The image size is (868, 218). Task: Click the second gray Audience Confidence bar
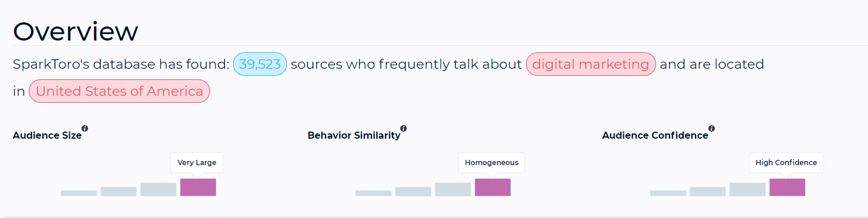click(708, 191)
